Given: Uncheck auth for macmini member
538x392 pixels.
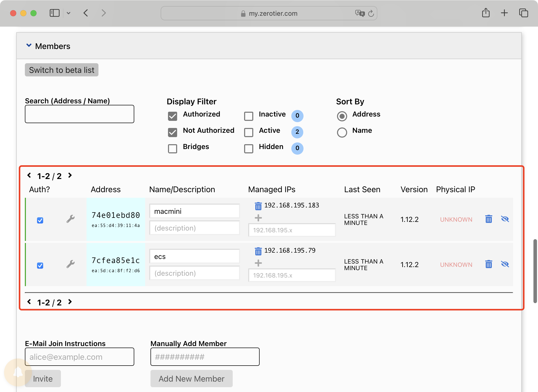Looking at the screenshot, I should pos(40,220).
